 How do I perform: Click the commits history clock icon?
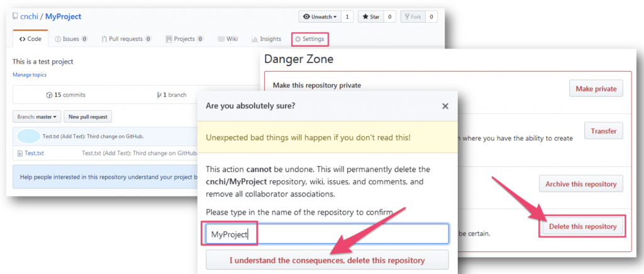coord(49,95)
